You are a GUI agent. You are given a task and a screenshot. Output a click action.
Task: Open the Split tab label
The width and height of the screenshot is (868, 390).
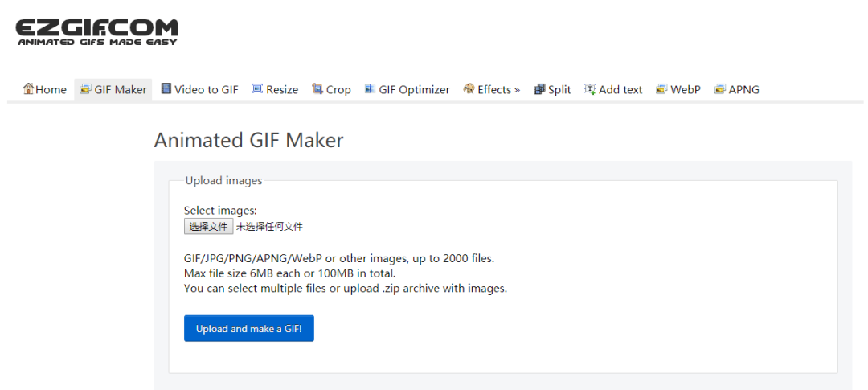pos(559,90)
